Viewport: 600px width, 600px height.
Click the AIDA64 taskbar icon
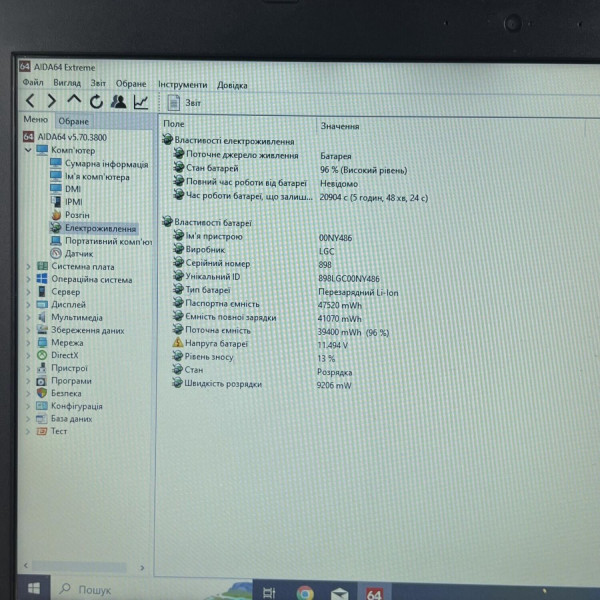coord(374,593)
